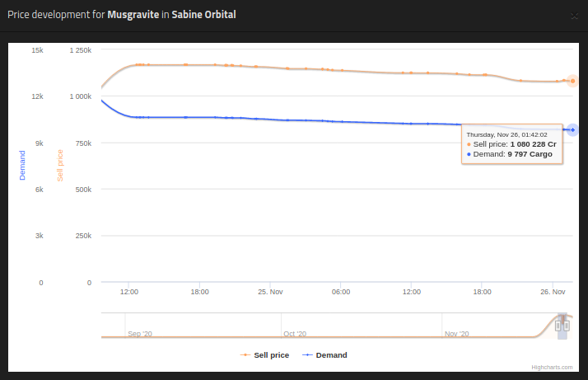Screen dimensions: 588x380
Task: Click the 25. Nov x-axis label
Action: tap(270, 292)
